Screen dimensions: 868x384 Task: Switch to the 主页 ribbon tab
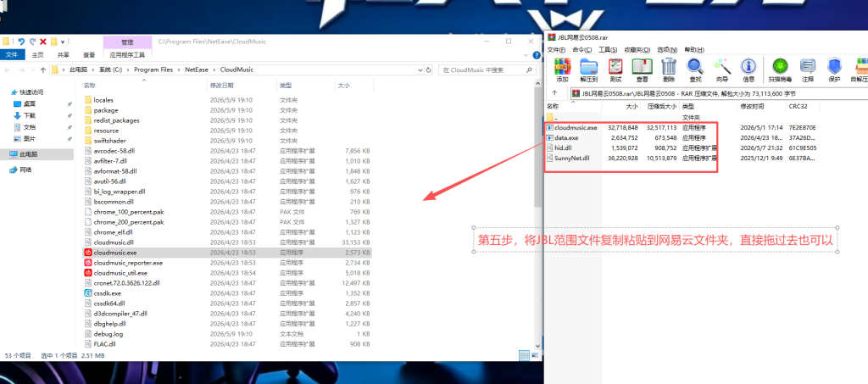[x=37, y=55]
